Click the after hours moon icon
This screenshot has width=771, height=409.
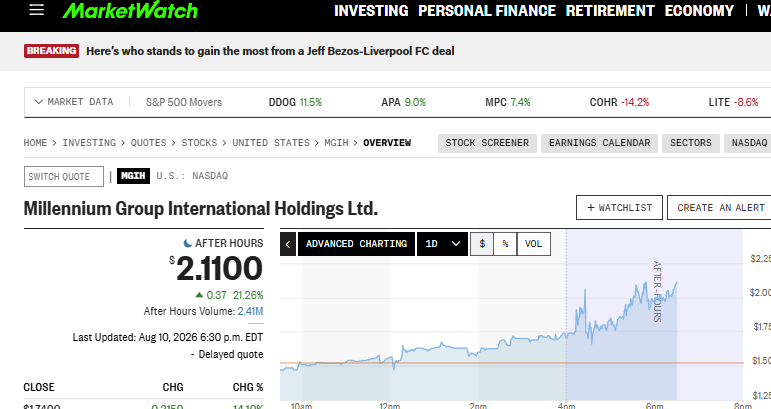tap(187, 243)
